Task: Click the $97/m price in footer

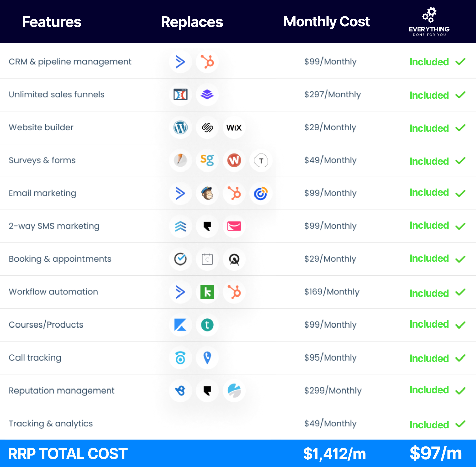Action: pyautogui.click(x=435, y=453)
